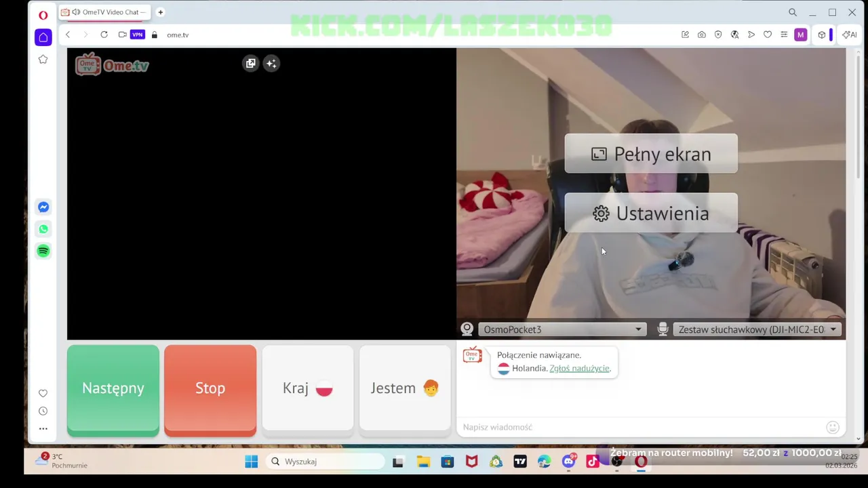Open McAfee from the taskbar
868x488 pixels.
point(472,462)
